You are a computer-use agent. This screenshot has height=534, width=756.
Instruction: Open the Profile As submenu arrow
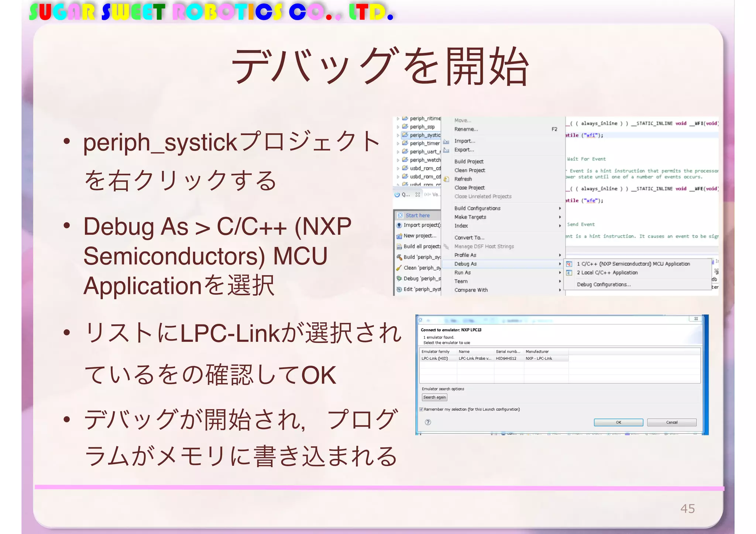(x=560, y=255)
